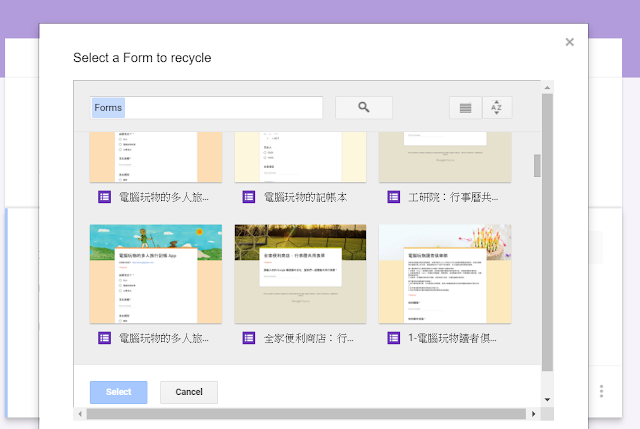This screenshot has width=640, height=429.
Task: Open the A-Z sort options
Action: tap(497, 108)
